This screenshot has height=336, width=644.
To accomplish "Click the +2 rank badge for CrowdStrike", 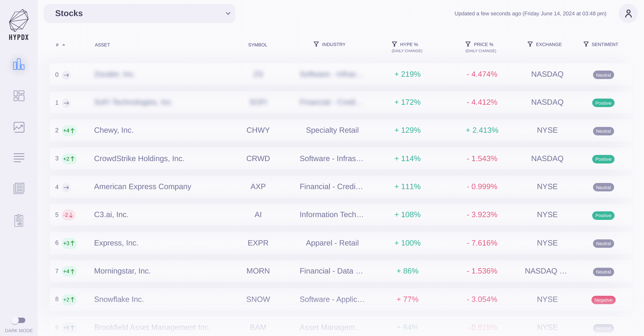I will coord(69,159).
